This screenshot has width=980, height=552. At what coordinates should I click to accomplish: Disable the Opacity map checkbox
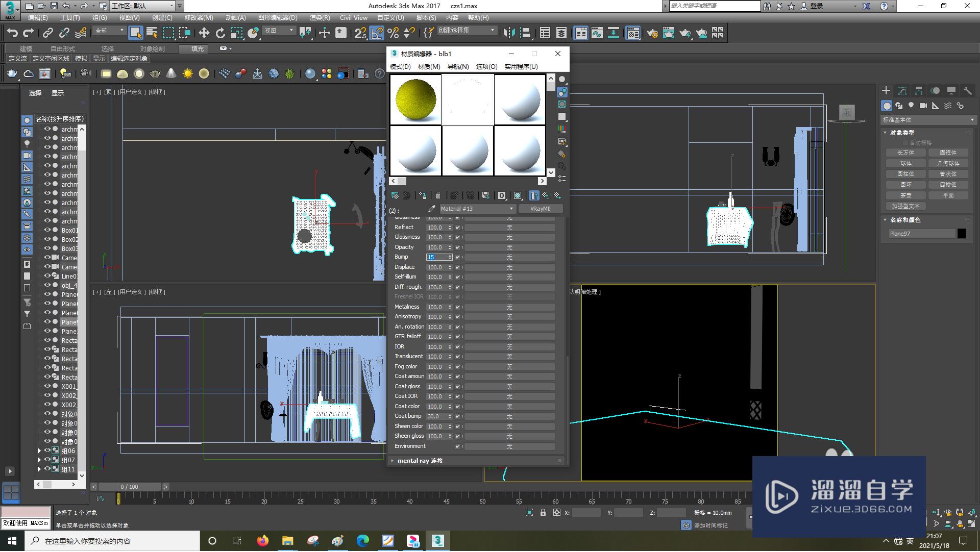click(x=458, y=247)
